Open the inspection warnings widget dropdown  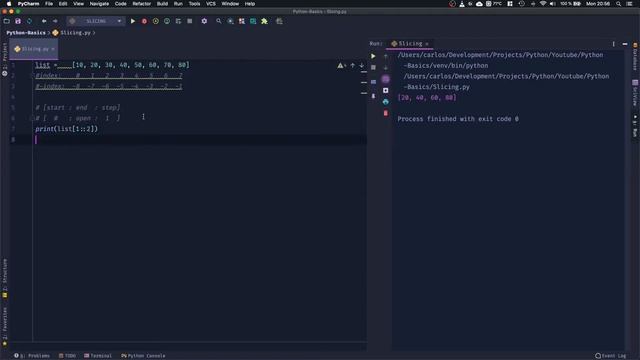tap(341, 65)
